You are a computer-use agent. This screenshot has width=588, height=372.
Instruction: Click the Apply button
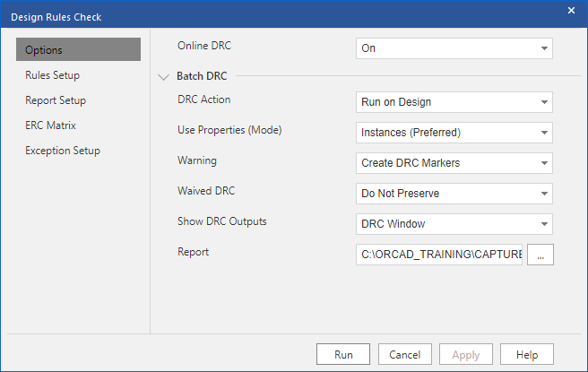[466, 354]
